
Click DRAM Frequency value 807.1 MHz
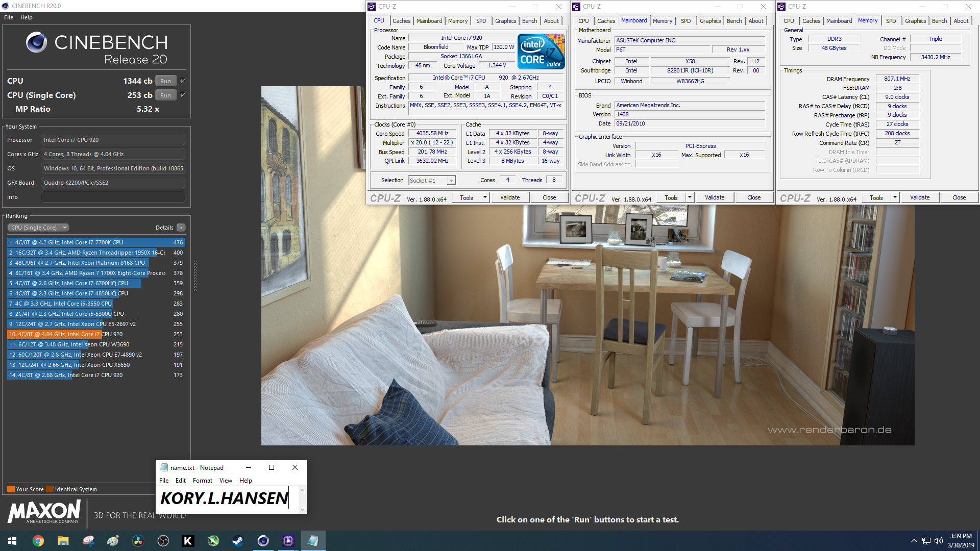point(897,79)
